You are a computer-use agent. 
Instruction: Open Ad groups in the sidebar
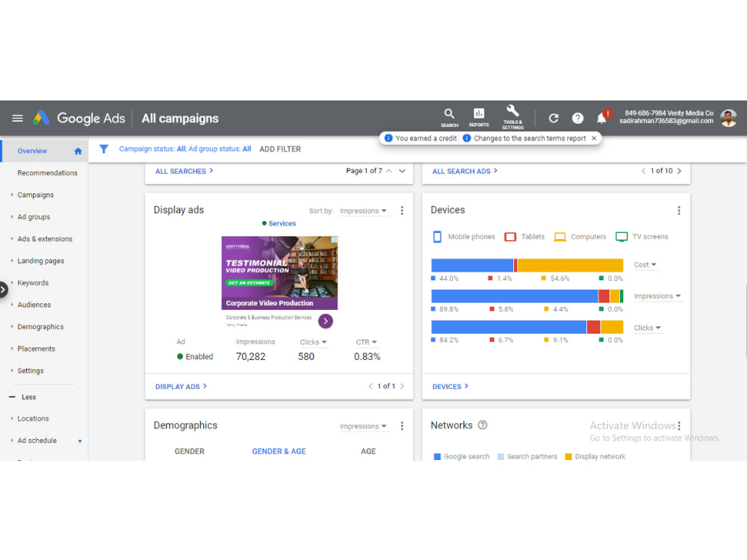[34, 217]
